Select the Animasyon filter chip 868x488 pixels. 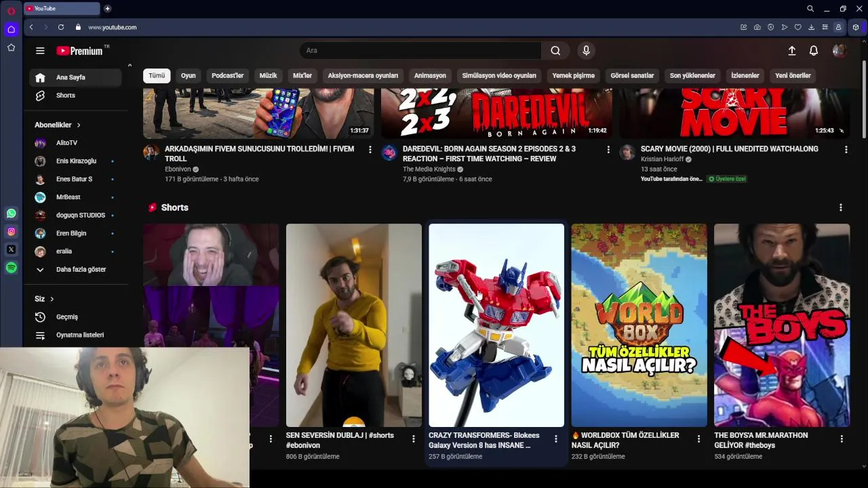point(430,75)
